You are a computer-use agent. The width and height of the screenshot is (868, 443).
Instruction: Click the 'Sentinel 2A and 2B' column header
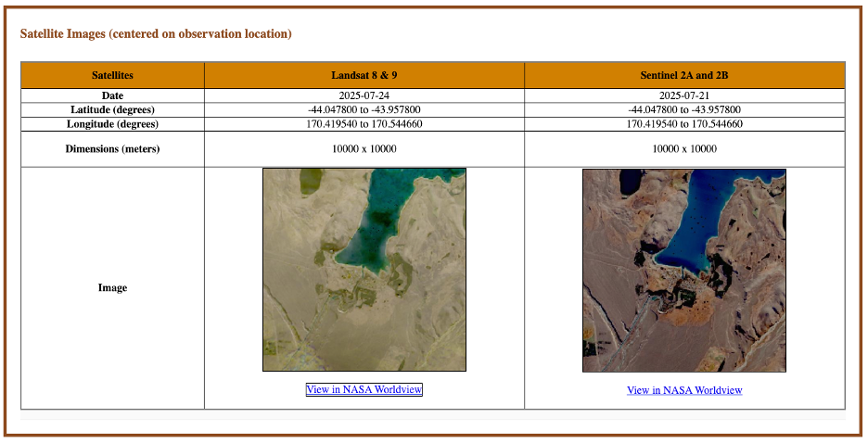coord(684,75)
